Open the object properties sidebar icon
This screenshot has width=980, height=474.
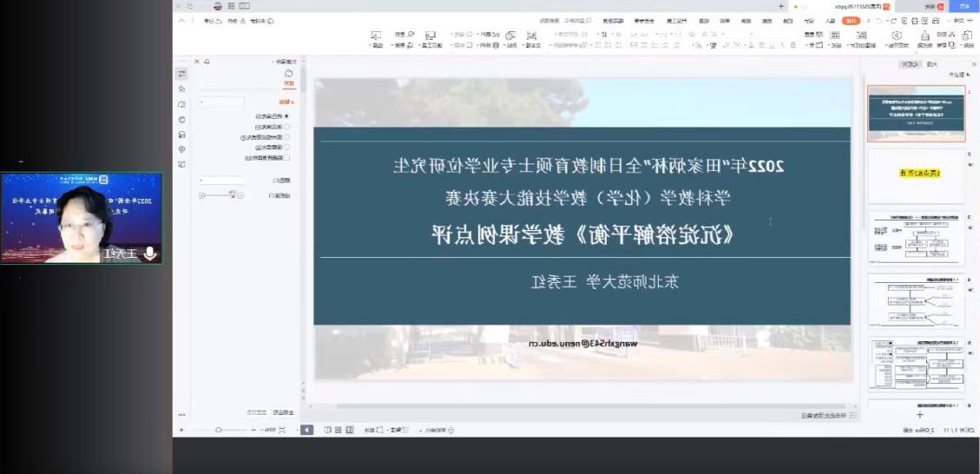pos(182,73)
